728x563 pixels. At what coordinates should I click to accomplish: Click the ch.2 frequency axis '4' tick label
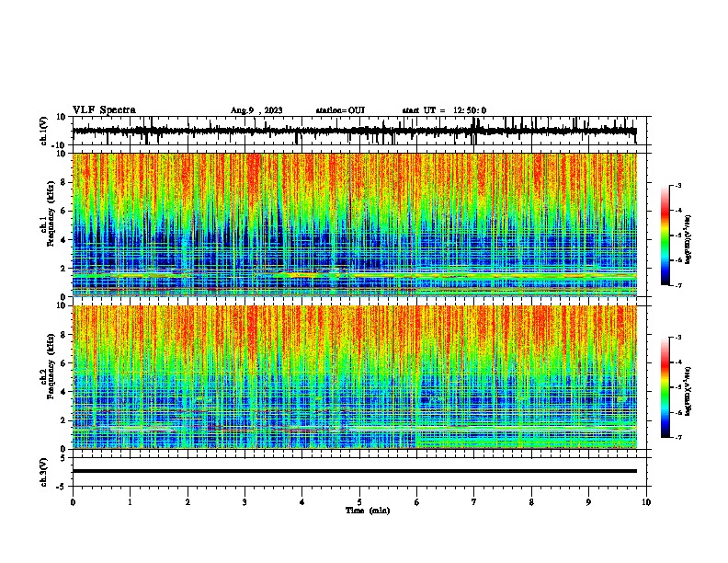63,392
